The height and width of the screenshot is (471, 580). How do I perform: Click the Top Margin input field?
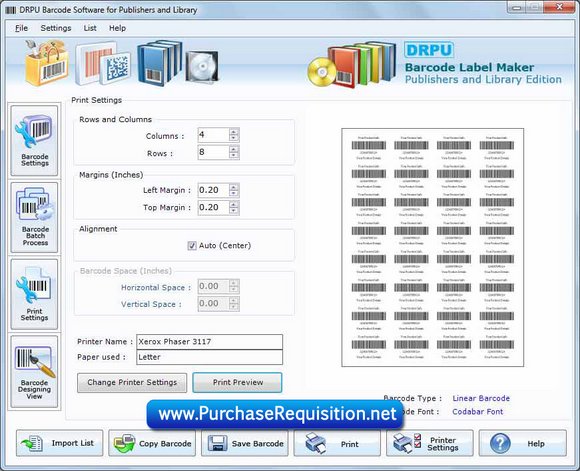pyautogui.click(x=213, y=208)
